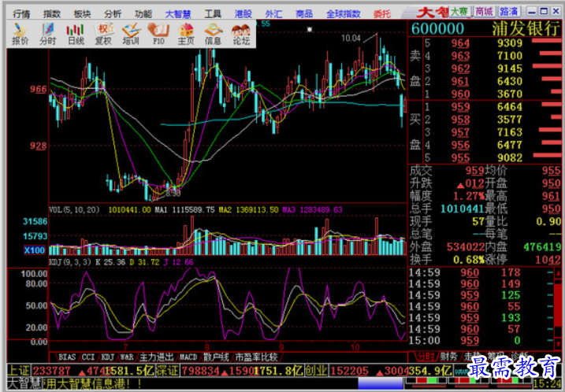Click the 外盘 volume value 534022
This screenshot has width=565, height=392.
point(466,247)
